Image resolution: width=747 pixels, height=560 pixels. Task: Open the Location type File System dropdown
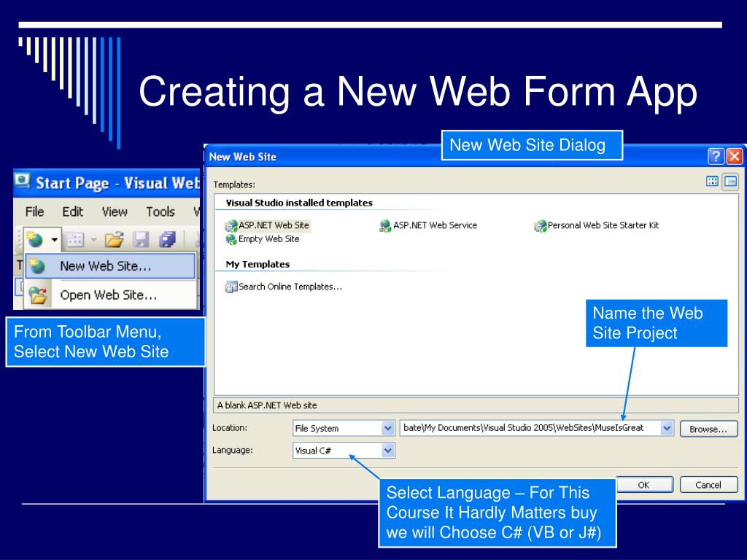point(344,428)
